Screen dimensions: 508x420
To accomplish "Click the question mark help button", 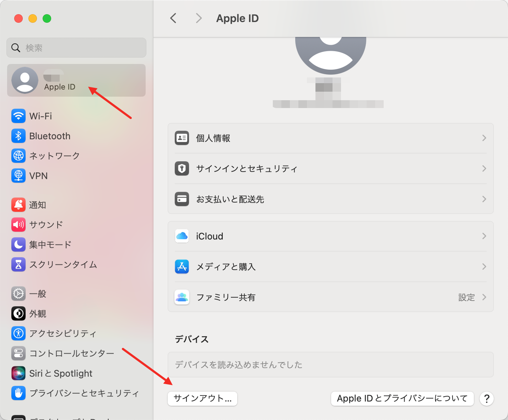I will [x=487, y=399].
